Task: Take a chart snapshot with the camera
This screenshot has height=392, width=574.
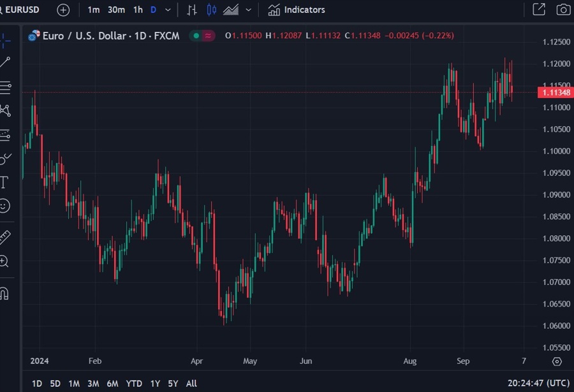Action: pyautogui.click(x=563, y=10)
